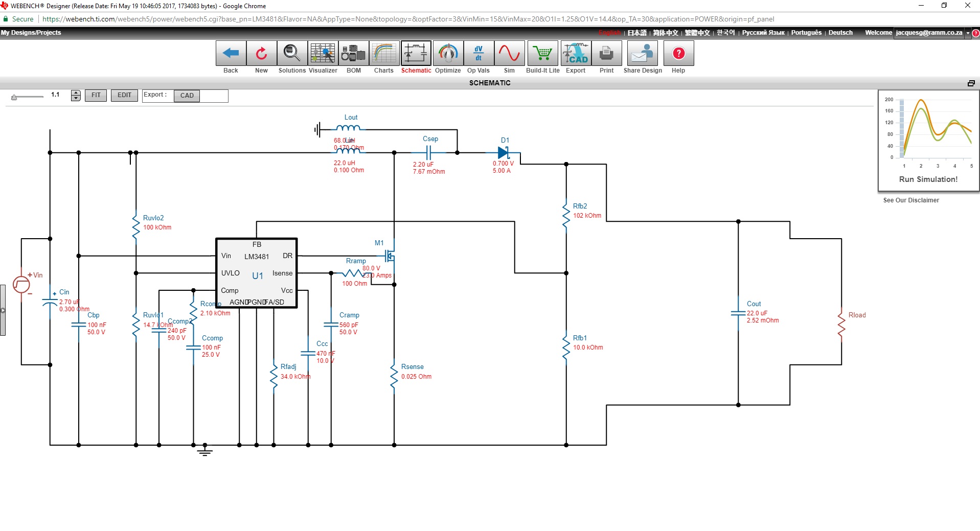Click the Rramp 100 Ohm value
Screen dimensions: 980x531
354,284
